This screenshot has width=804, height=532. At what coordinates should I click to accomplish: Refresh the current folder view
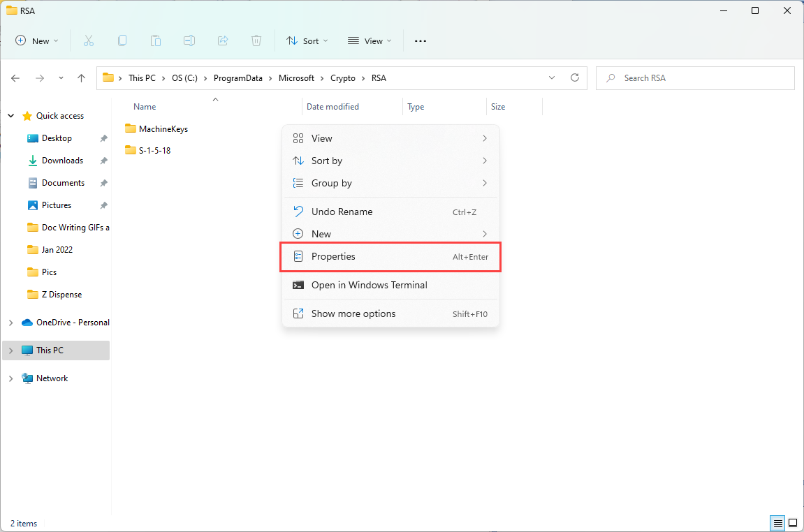[x=575, y=77]
